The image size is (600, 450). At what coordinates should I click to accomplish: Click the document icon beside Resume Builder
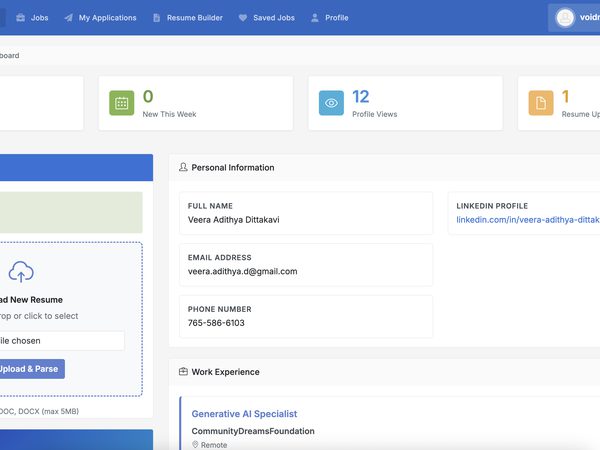point(157,18)
